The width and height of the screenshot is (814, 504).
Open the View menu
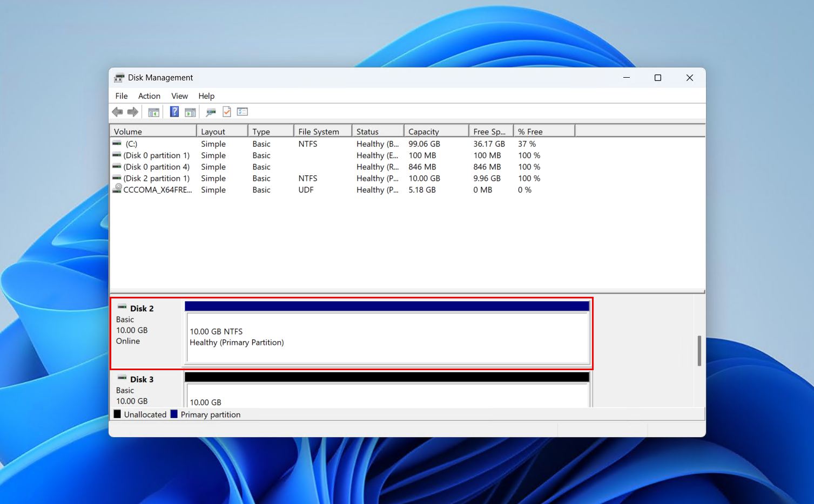[180, 96]
